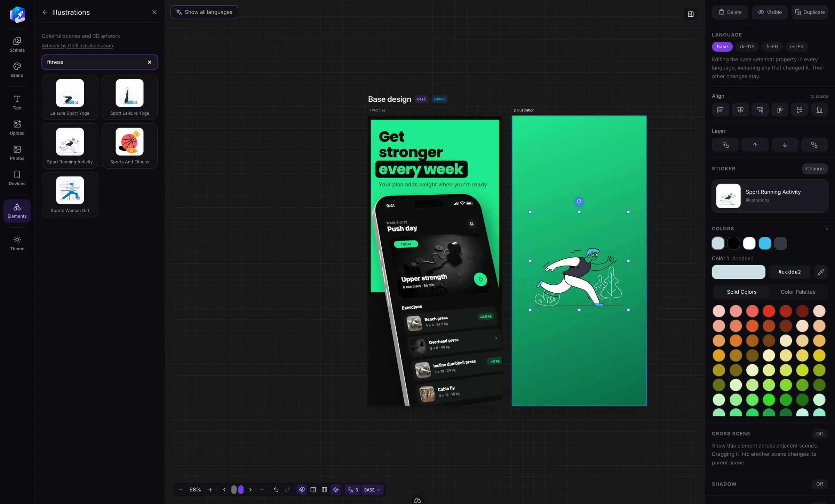
Task: Delete the selected element
Action: [x=730, y=12]
